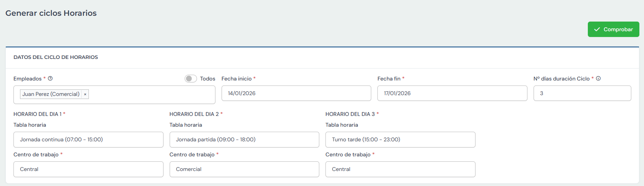This screenshot has height=186, width=644.
Task: Click the DATOS DEL CICLO DE HORARIOS header
Action: click(56, 57)
